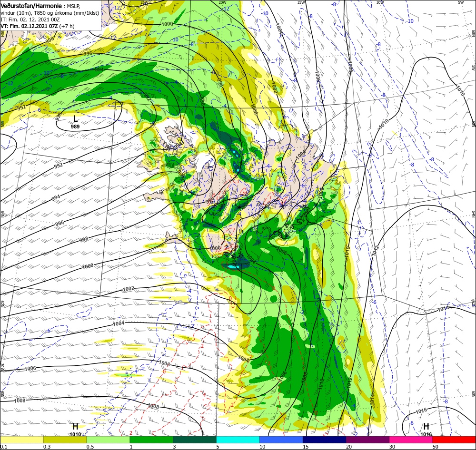This screenshot has width=476, height=450.
Task: Click legend scale number 15
Action: [x=306, y=447]
